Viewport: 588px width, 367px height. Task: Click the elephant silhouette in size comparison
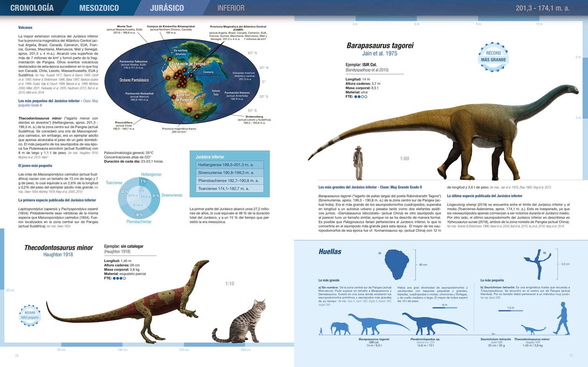(x=340, y=328)
